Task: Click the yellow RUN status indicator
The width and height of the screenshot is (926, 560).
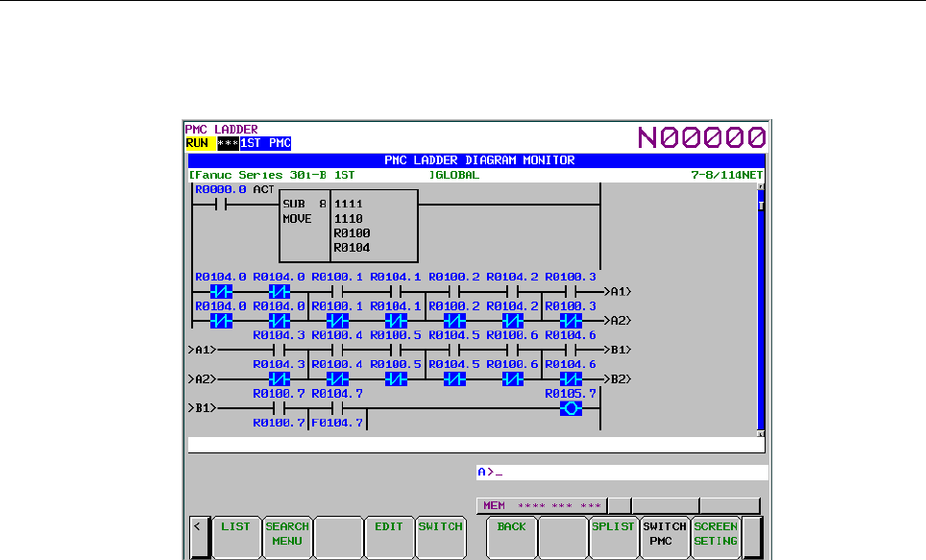Action: click(x=200, y=143)
